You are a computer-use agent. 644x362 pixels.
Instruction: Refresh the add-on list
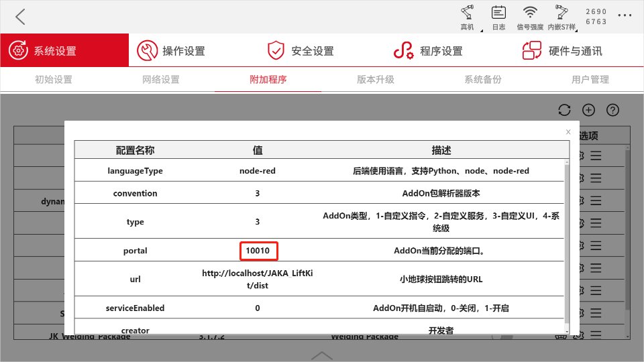[564, 110]
